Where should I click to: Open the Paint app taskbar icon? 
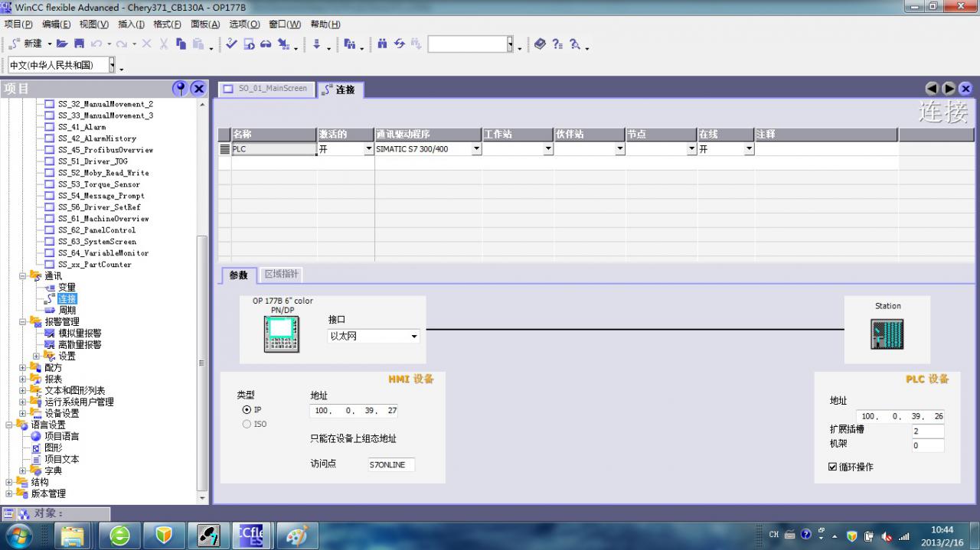pyautogui.click(x=296, y=535)
